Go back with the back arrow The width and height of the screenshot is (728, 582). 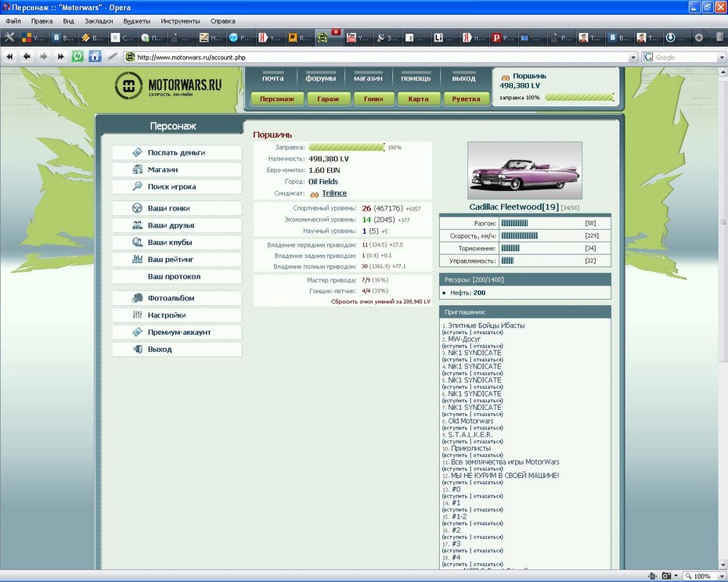pyautogui.click(x=27, y=56)
